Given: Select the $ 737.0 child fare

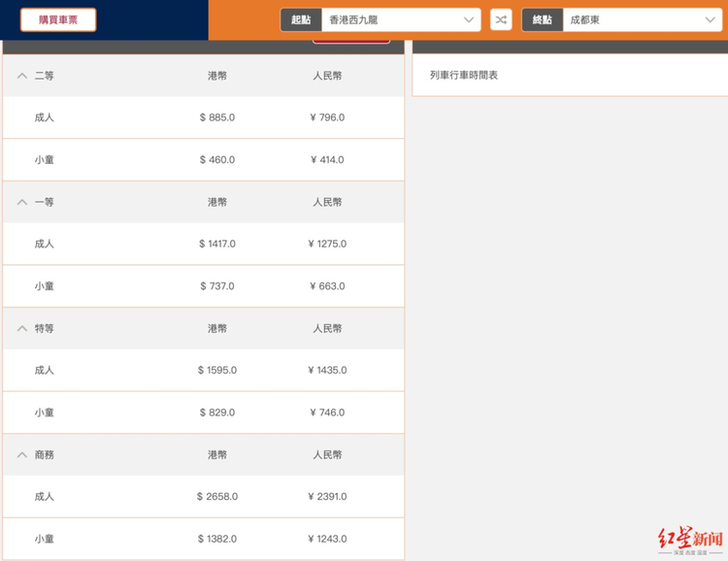Looking at the screenshot, I should click(217, 286).
